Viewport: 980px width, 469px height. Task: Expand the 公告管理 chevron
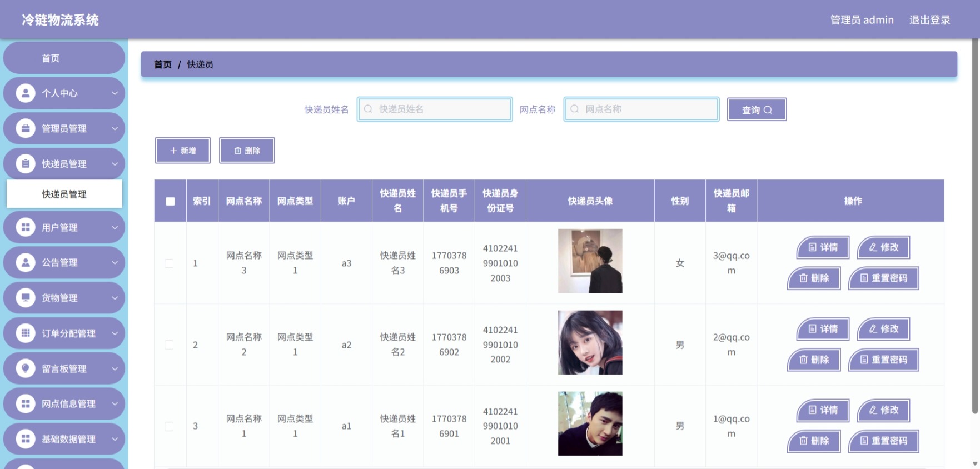(x=115, y=263)
